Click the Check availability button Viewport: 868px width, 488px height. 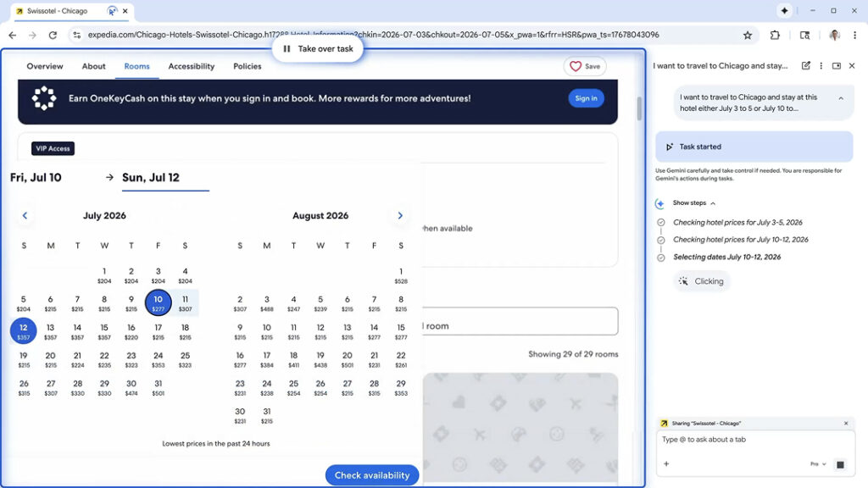[372, 475]
